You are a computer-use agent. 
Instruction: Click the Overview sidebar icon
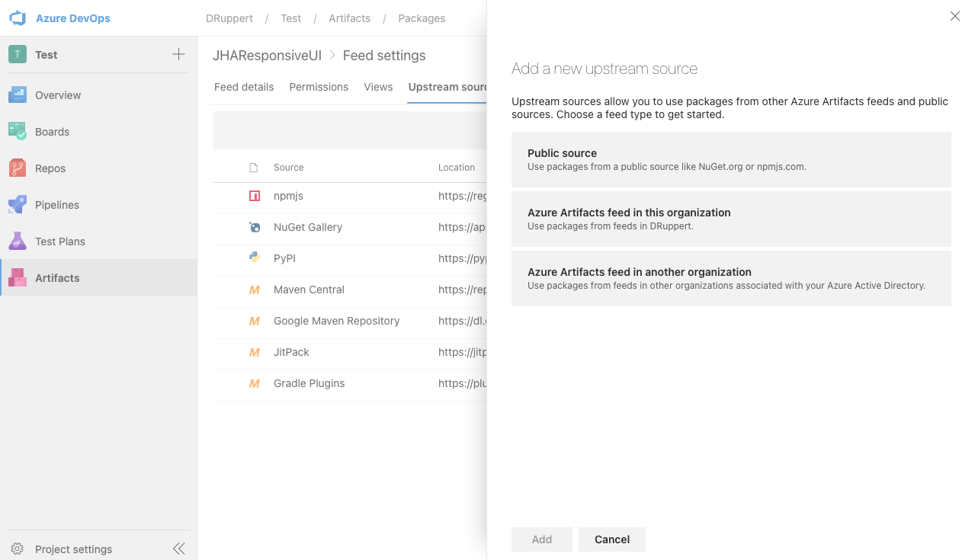pos(18,95)
